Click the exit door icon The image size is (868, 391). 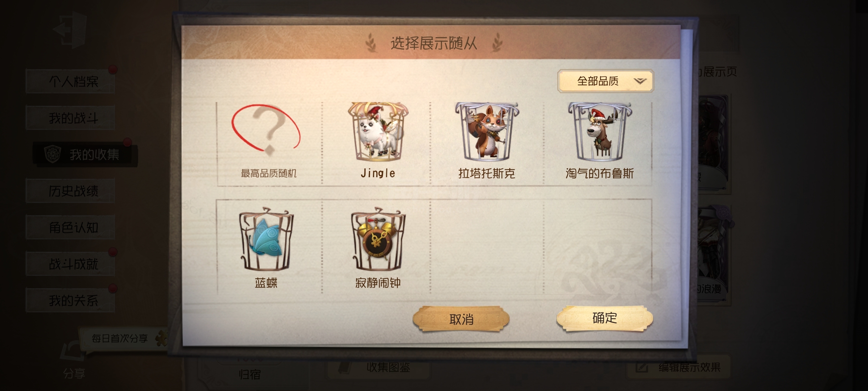coord(71,30)
